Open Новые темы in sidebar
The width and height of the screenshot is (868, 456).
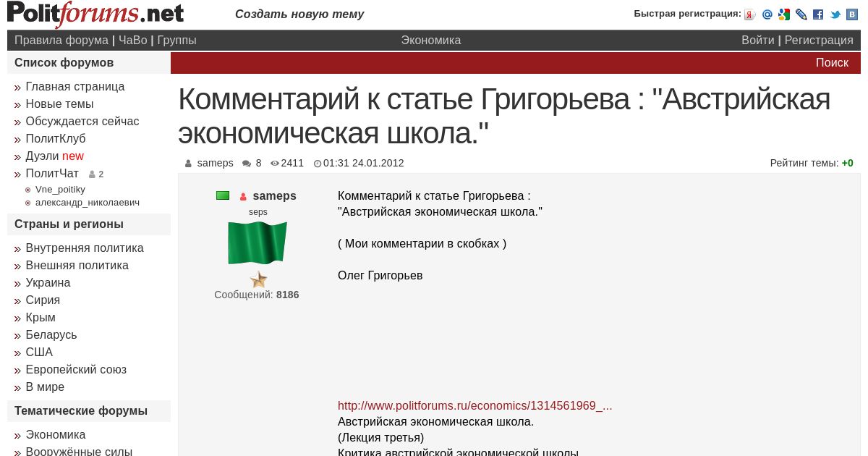click(x=59, y=104)
